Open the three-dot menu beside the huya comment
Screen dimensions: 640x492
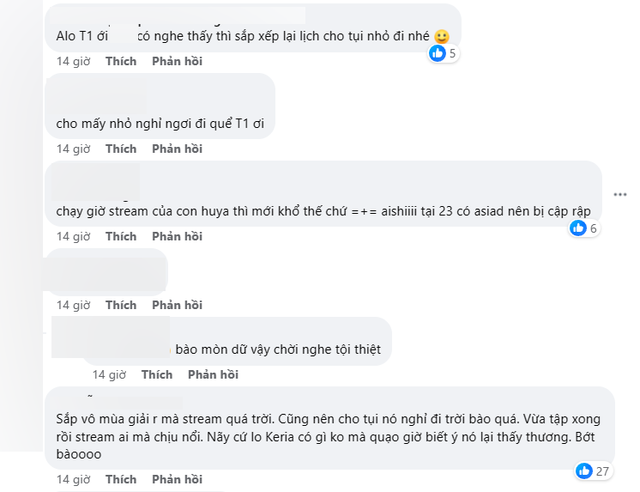622,193
